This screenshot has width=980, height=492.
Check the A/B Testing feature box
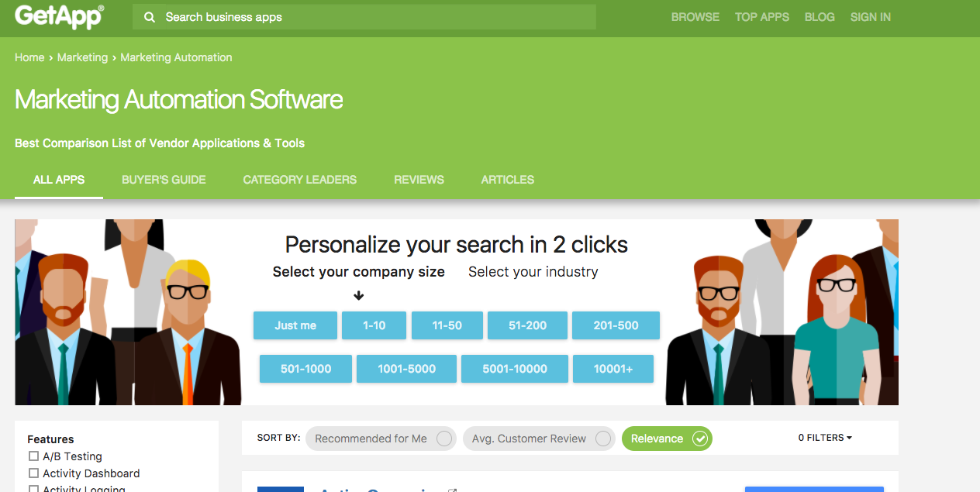pos(33,456)
